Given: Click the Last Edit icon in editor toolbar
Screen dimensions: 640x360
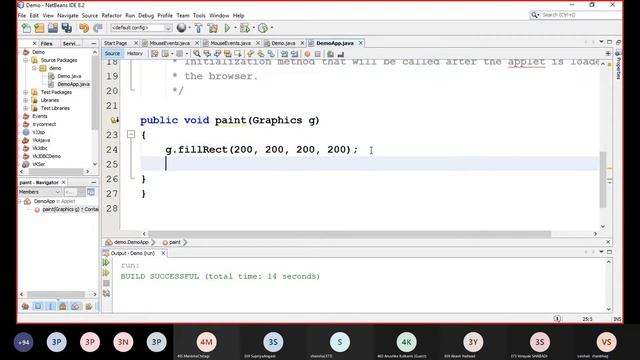Looking at the screenshot, I should tap(155, 53).
